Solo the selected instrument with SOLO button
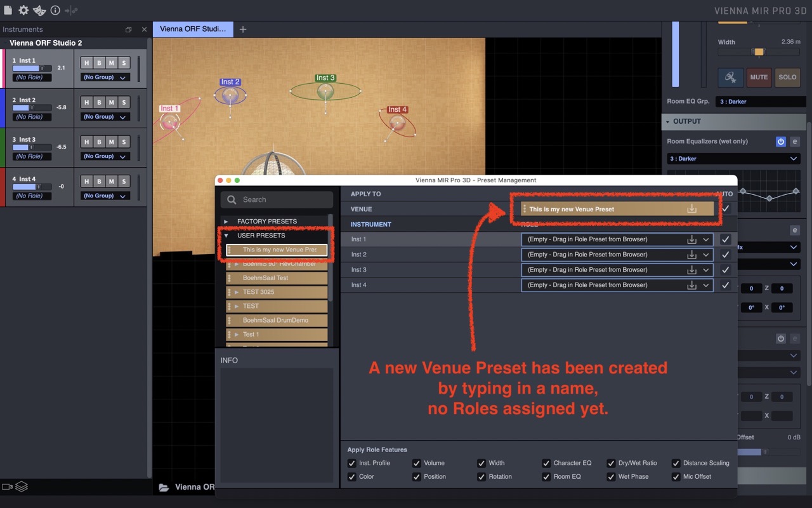The height and width of the screenshot is (508, 812). 787,77
